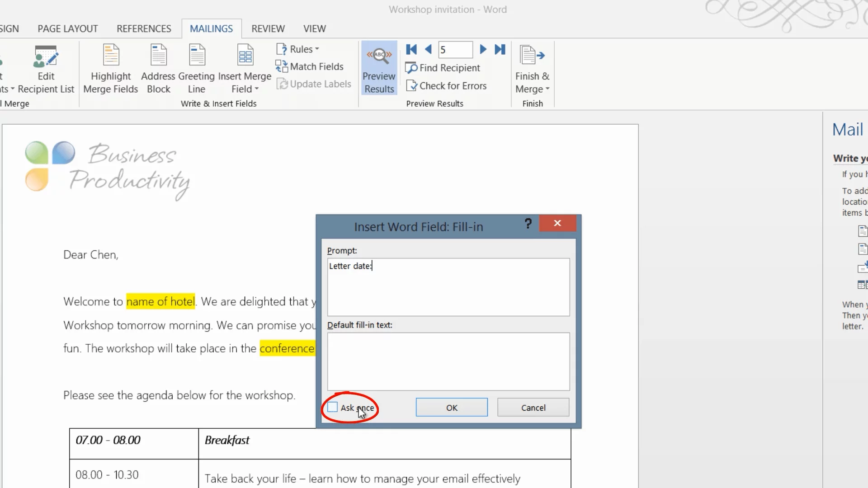This screenshot has width=868, height=488.
Task: Toggle Preview Results off
Action: pos(379,68)
